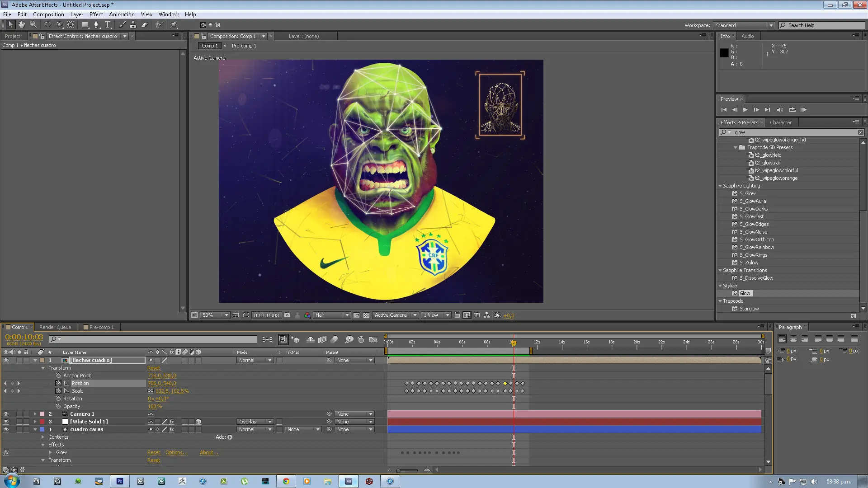Toggle the transparency grid in viewer
This screenshot has width=868, height=488.
tap(367, 315)
